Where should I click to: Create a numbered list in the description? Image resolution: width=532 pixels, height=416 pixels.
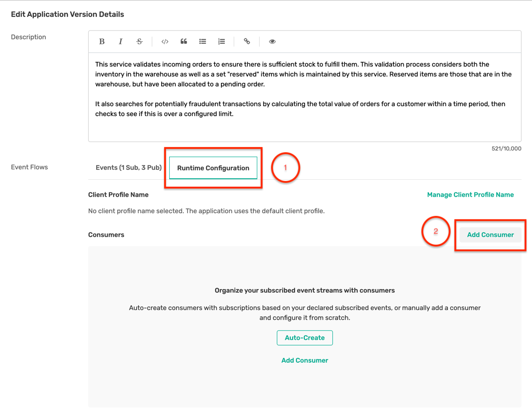[221, 42]
